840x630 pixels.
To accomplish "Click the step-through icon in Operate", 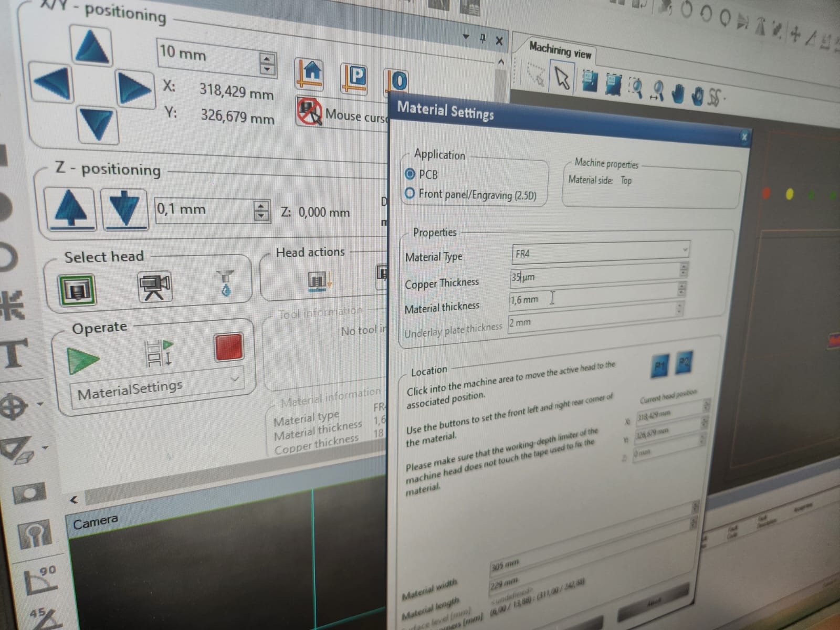I will pos(159,353).
